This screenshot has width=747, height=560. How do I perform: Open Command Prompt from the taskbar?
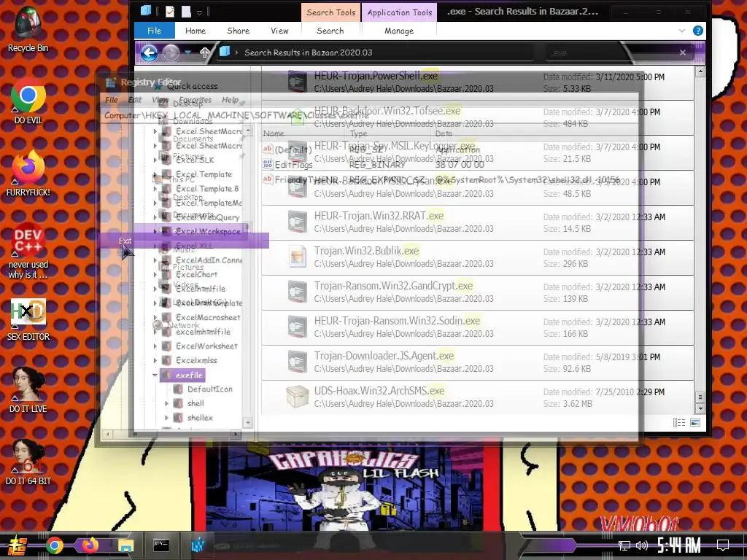point(161,545)
